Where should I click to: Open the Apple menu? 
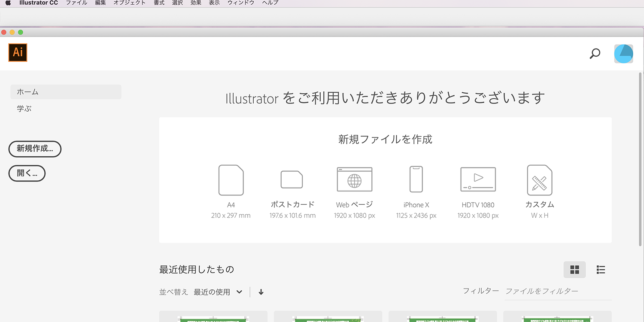8,3
